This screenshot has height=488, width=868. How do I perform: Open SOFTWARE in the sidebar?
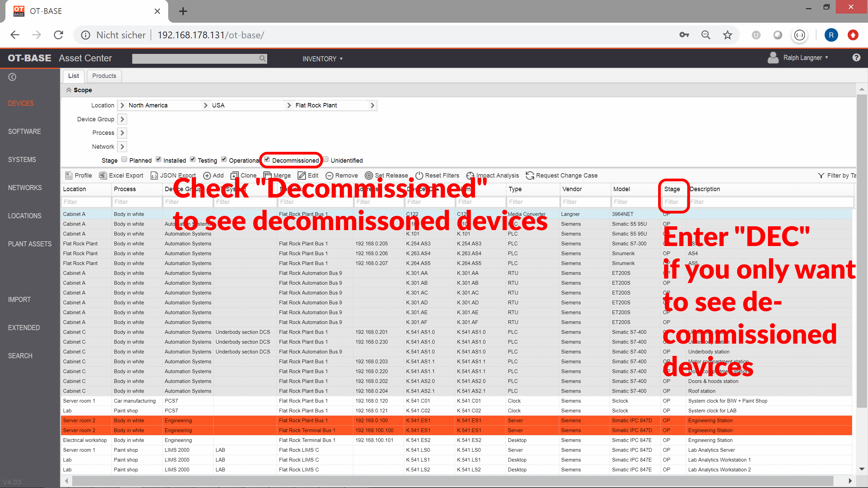pos(24,131)
